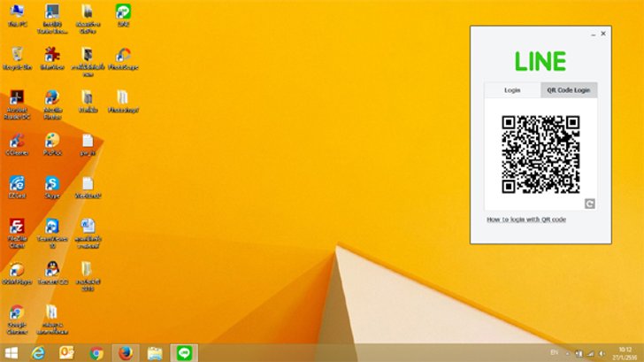The image size is (644, 362).
Task: Select Tencent QQ penguin shortcut
Action: click(x=52, y=273)
